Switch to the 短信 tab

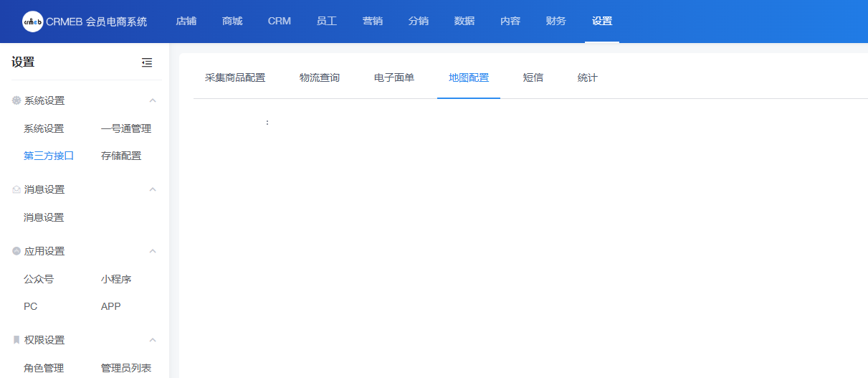pos(533,78)
